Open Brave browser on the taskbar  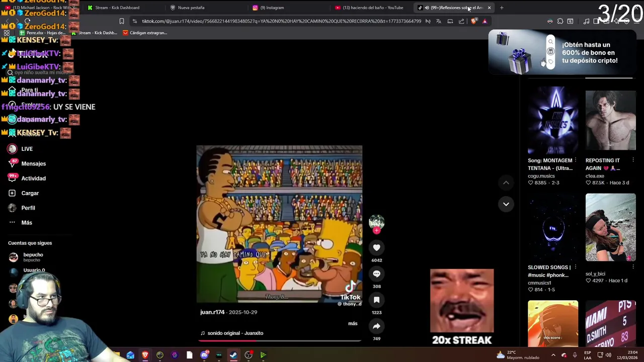point(145,355)
